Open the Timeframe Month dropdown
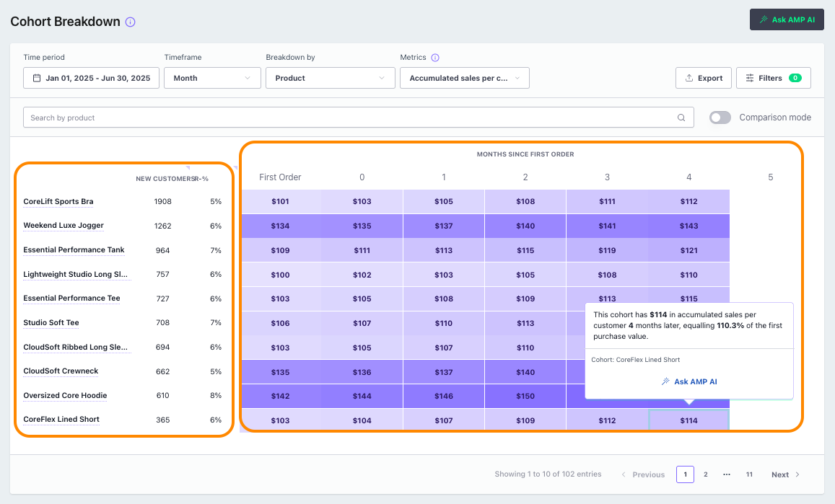 tap(212, 78)
